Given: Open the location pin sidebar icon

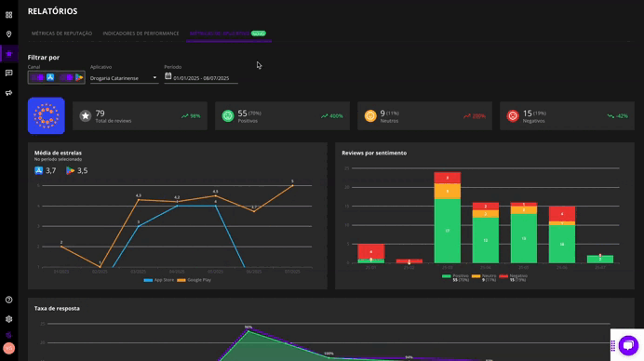Looking at the screenshot, I should [8, 34].
